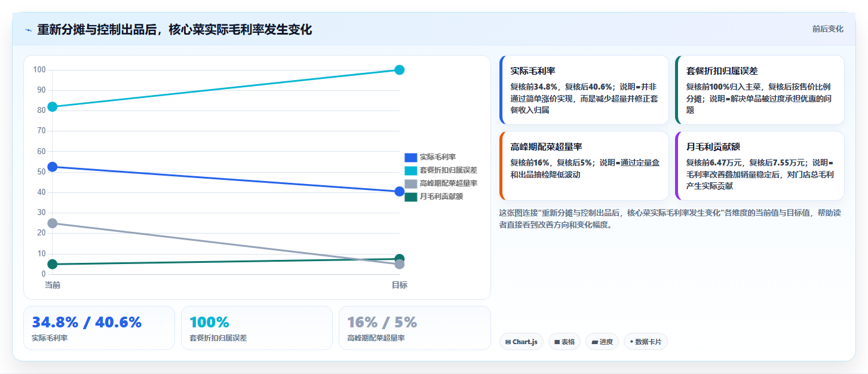Click the card title 重新分摊与控制出品后
The width and height of the screenshot is (868, 374).
tap(174, 30)
